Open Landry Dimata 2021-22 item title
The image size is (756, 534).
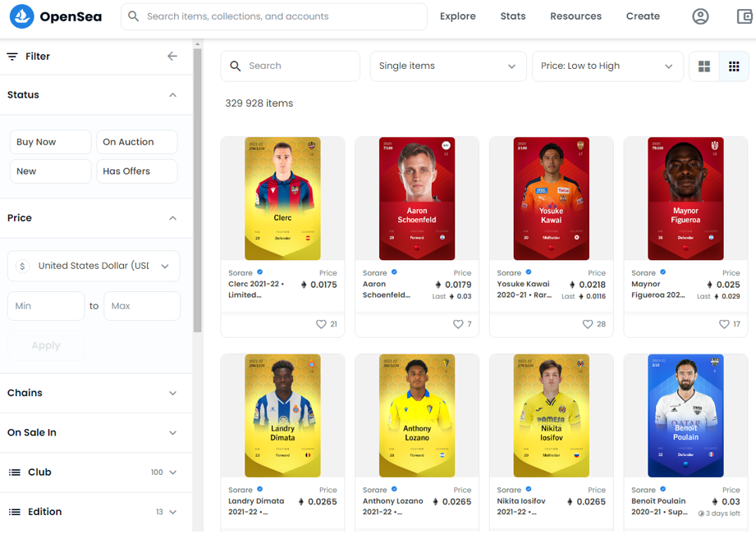[256, 506]
